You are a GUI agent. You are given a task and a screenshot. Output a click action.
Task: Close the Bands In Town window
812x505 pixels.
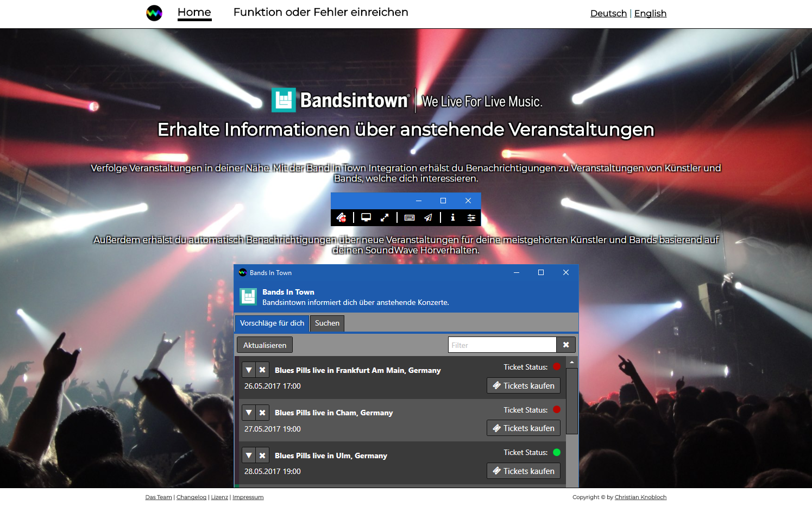(x=566, y=272)
